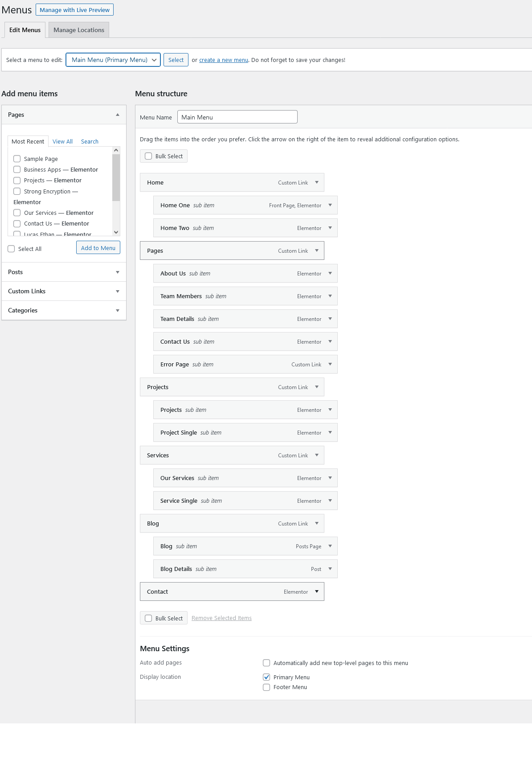
Task: Expand the Home One sub item arrow
Action: point(330,205)
